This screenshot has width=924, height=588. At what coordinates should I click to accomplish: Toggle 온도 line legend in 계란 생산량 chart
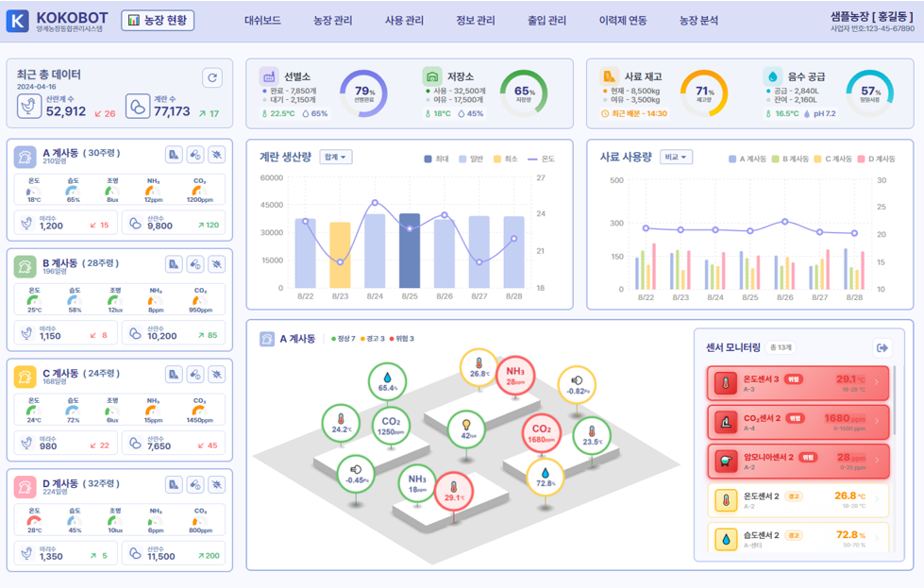[x=541, y=159]
